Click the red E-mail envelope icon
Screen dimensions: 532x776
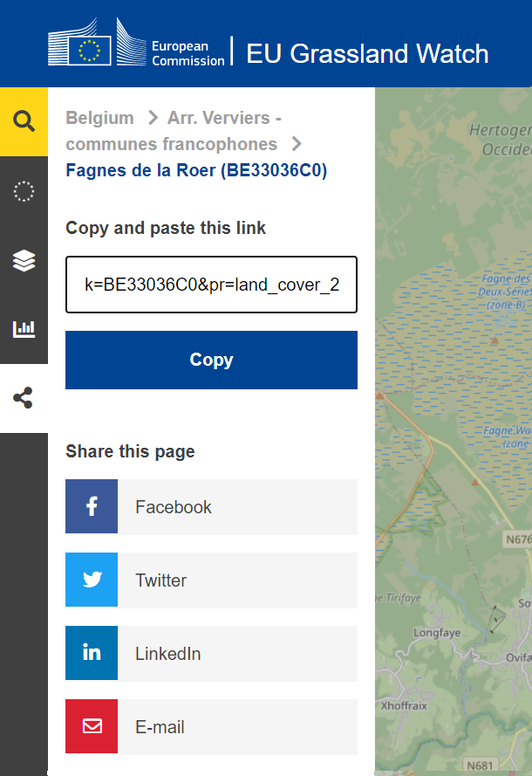tap(92, 726)
